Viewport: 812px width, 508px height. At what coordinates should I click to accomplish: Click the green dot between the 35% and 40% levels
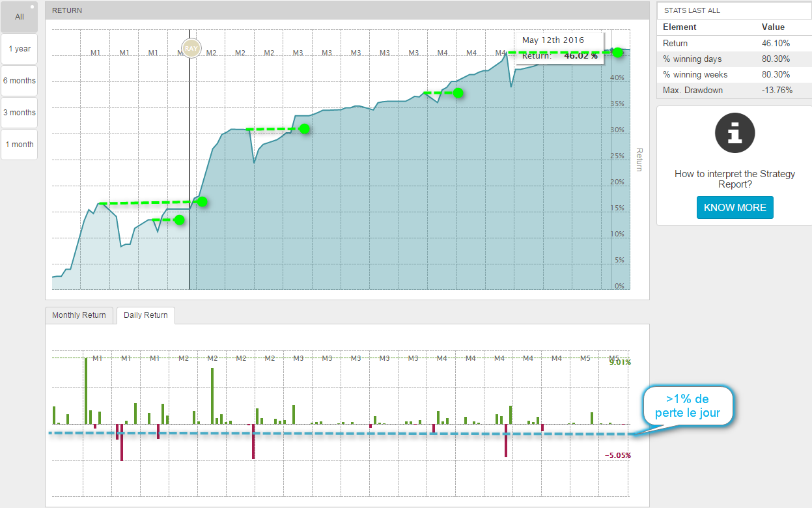[458, 93]
